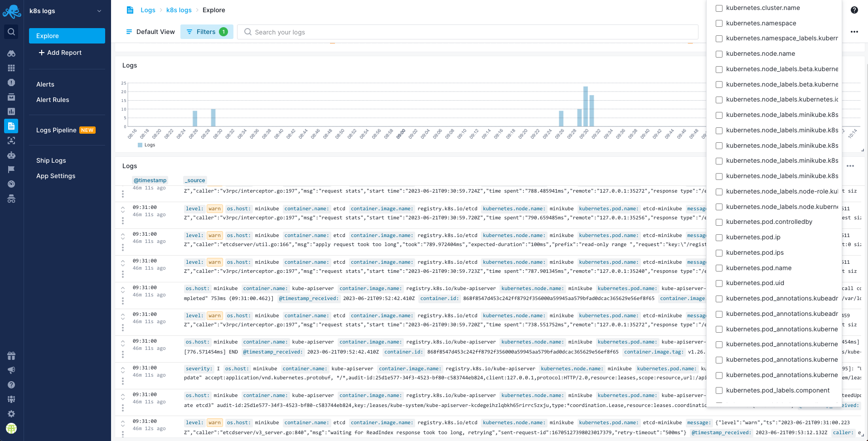Open the binoculars overview icon

point(11,53)
